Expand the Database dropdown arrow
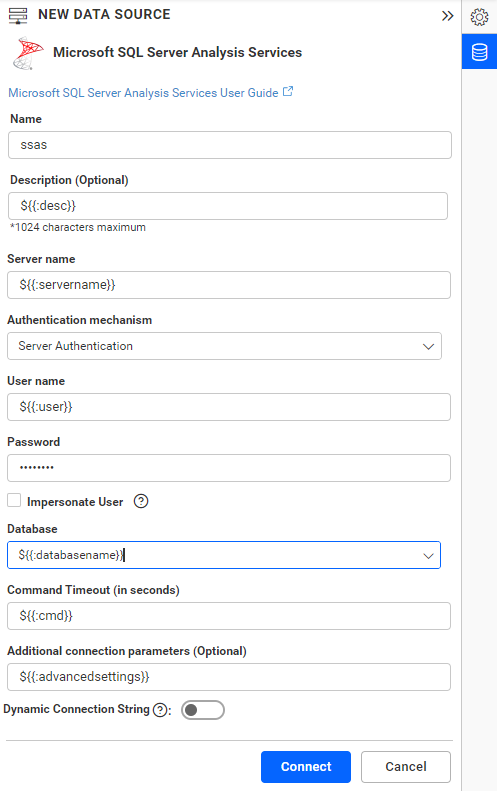This screenshot has width=497, height=791. [x=428, y=556]
